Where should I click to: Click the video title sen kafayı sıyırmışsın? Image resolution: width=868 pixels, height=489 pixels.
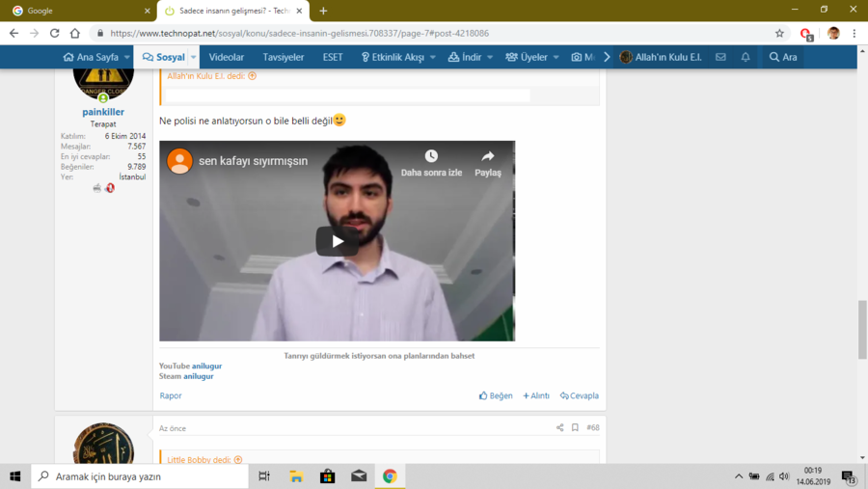[x=253, y=161]
